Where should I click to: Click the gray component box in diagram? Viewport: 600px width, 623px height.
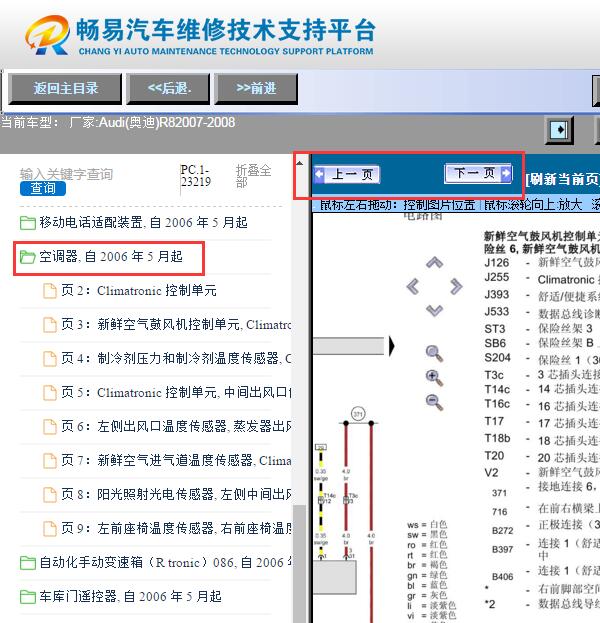click(x=335, y=577)
